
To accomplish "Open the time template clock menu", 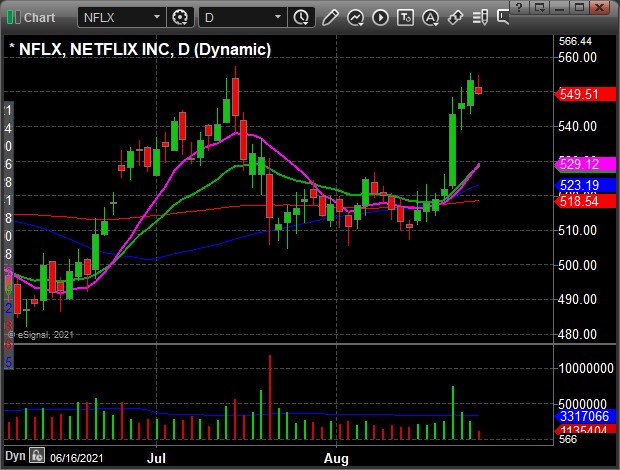I will pos(302,17).
